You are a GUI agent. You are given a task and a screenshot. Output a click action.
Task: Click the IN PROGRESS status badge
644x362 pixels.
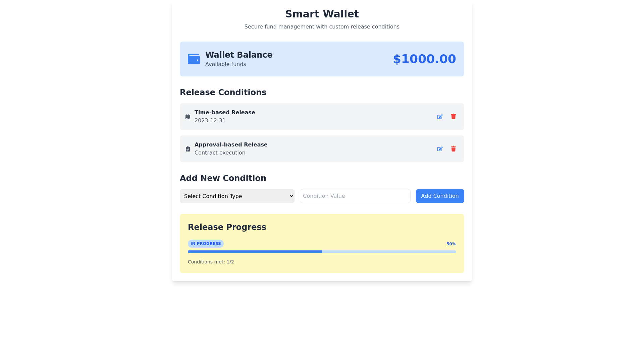(206, 244)
